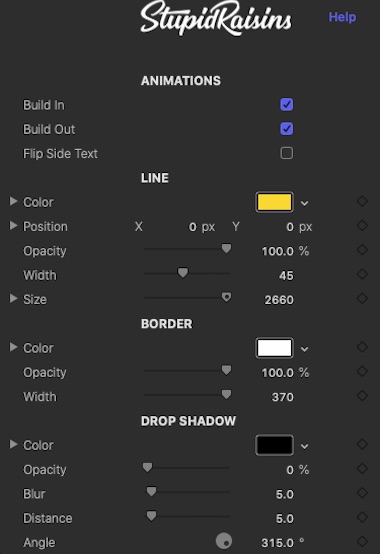Uncheck the Build In checkbox
This screenshot has height=554, width=380.
286,105
